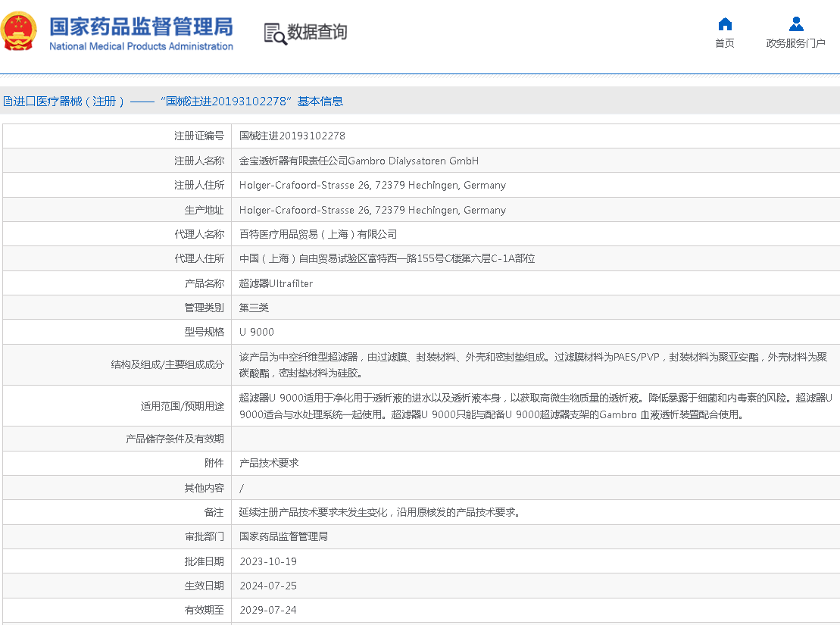Click expiry date 2029-07-24
The image size is (840, 625).
pyautogui.click(x=268, y=610)
